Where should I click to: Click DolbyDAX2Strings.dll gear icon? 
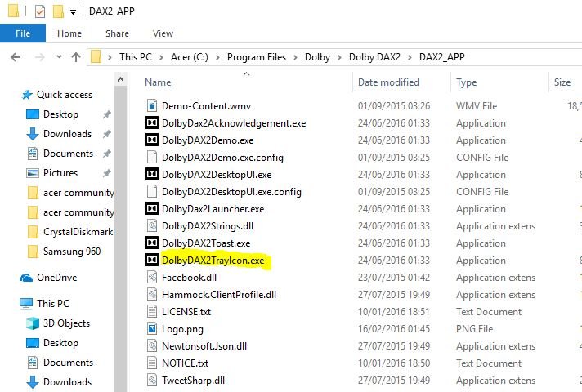click(x=152, y=226)
